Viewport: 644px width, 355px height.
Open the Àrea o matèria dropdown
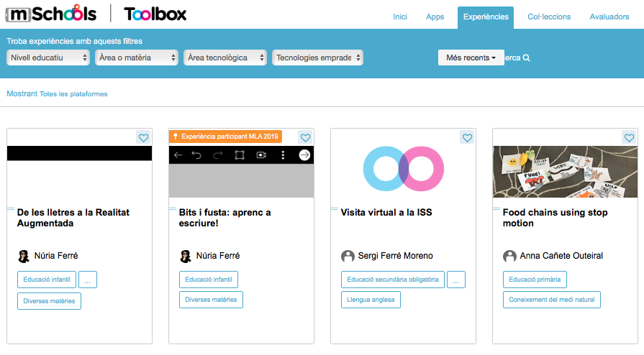click(x=137, y=58)
